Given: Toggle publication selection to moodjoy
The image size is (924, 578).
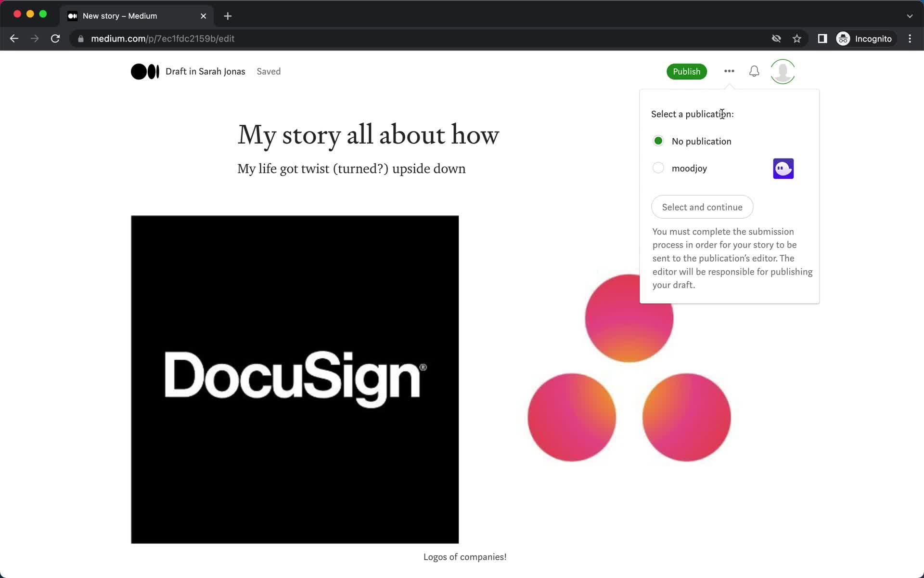Looking at the screenshot, I should (x=658, y=168).
